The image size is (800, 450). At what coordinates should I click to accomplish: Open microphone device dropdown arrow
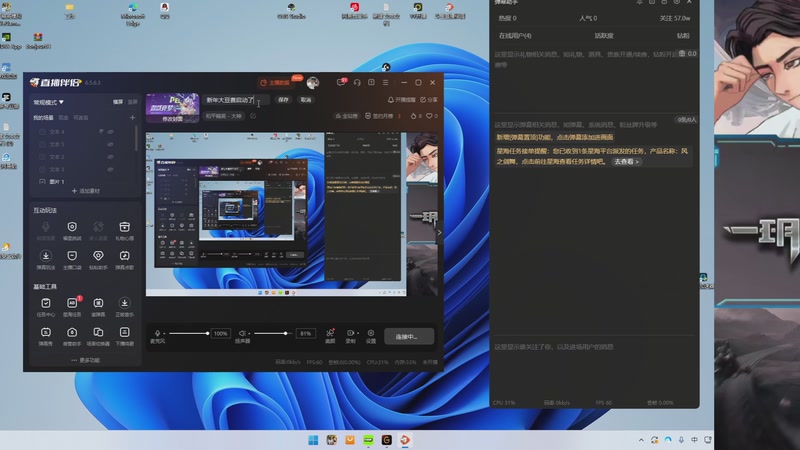(164, 333)
